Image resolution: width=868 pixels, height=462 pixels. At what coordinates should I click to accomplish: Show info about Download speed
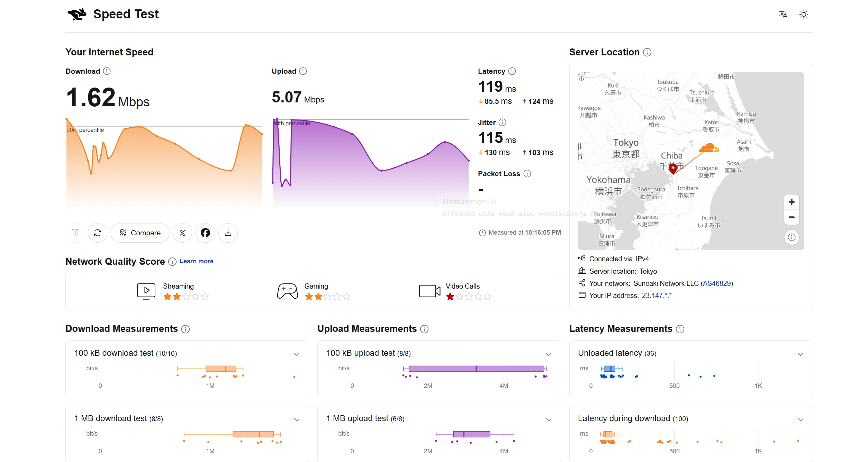pos(107,71)
